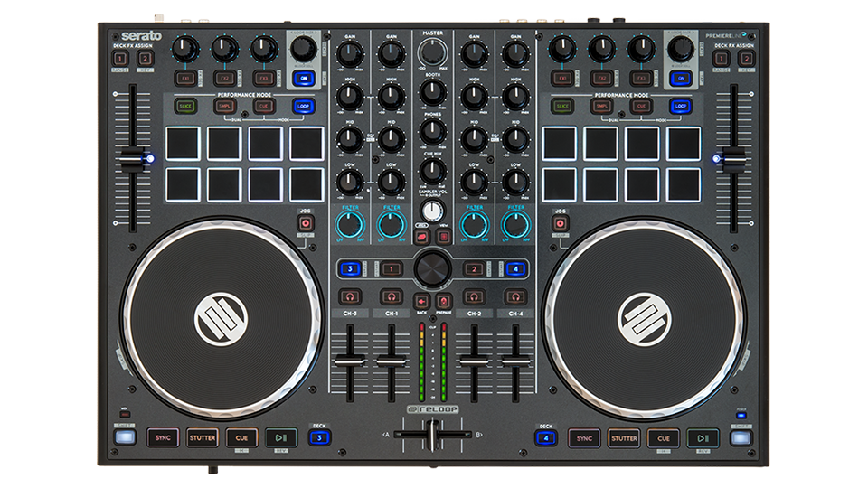Tap the first top-row pad on left deck
This screenshot has width=868, height=488.
point(183,144)
